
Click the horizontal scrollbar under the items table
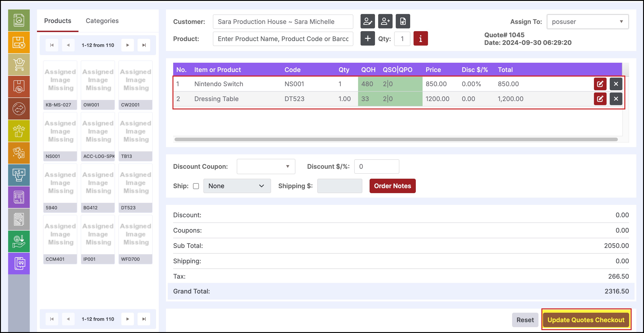pyautogui.click(x=396, y=139)
